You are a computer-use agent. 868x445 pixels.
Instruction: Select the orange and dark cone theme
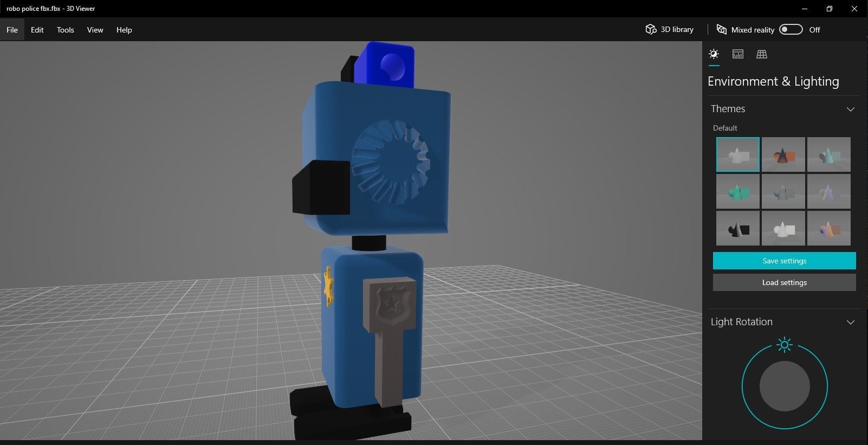click(783, 154)
